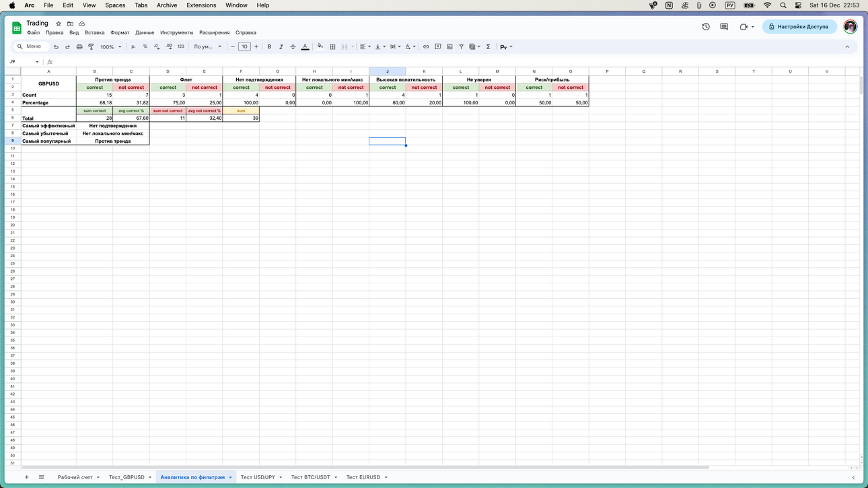The height and width of the screenshot is (488, 868).
Task: Open Arc Spaces menu in menu bar
Action: tap(115, 5)
